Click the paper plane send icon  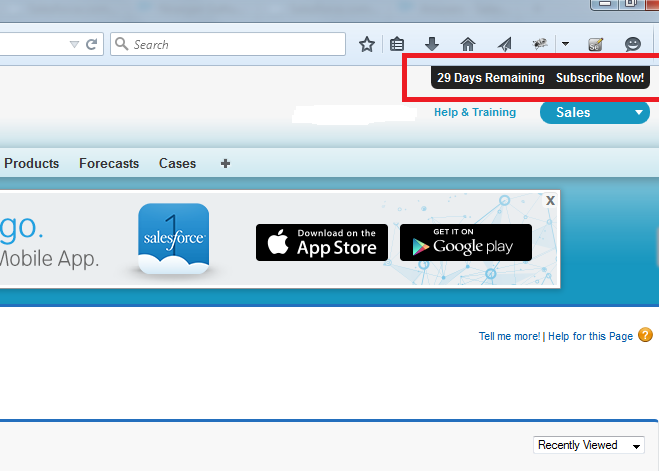(504, 44)
